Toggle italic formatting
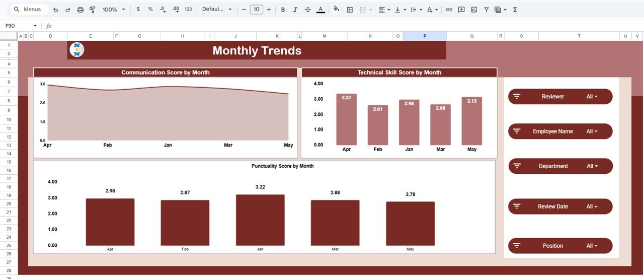 [295, 10]
